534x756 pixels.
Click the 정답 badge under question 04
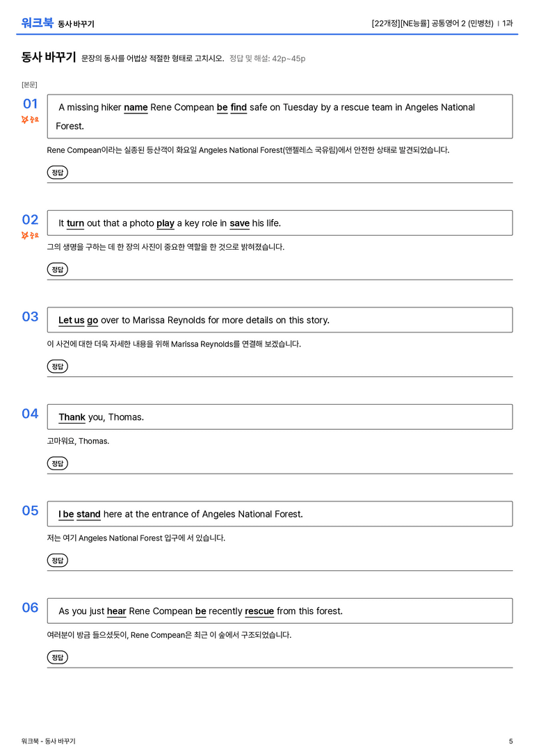(x=57, y=463)
